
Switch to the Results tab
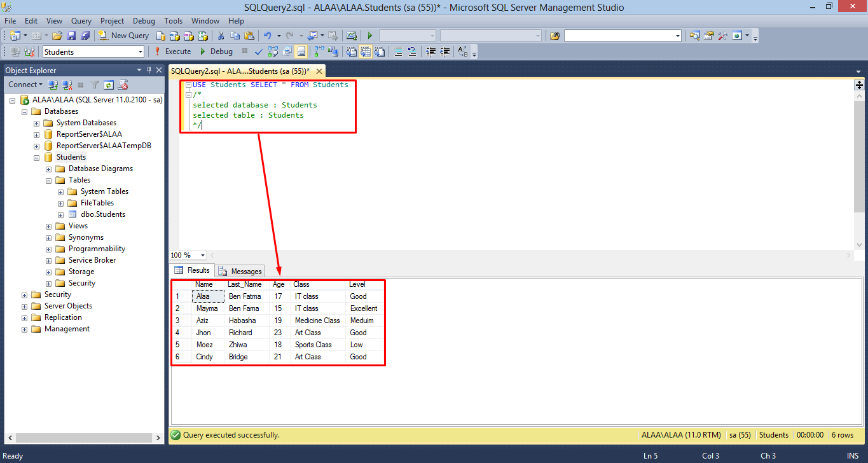pyautogui.click(x=191, y=270)
